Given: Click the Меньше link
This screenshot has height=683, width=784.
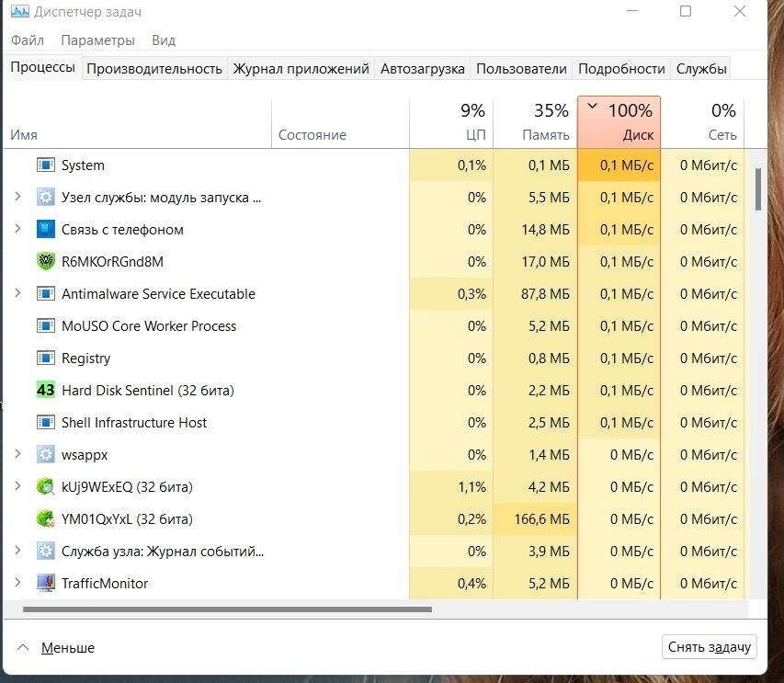Looking at the screenshot, I should [x=67, y=647].
